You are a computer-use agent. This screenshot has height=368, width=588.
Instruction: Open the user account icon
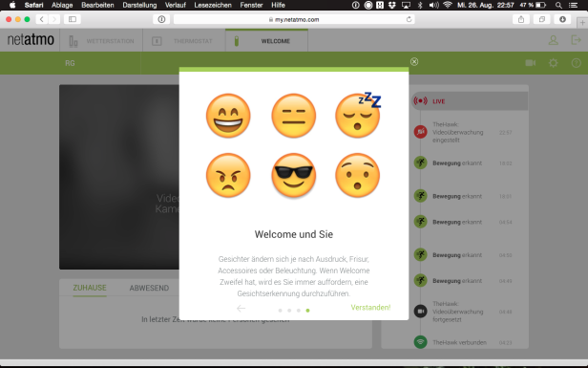553,40
